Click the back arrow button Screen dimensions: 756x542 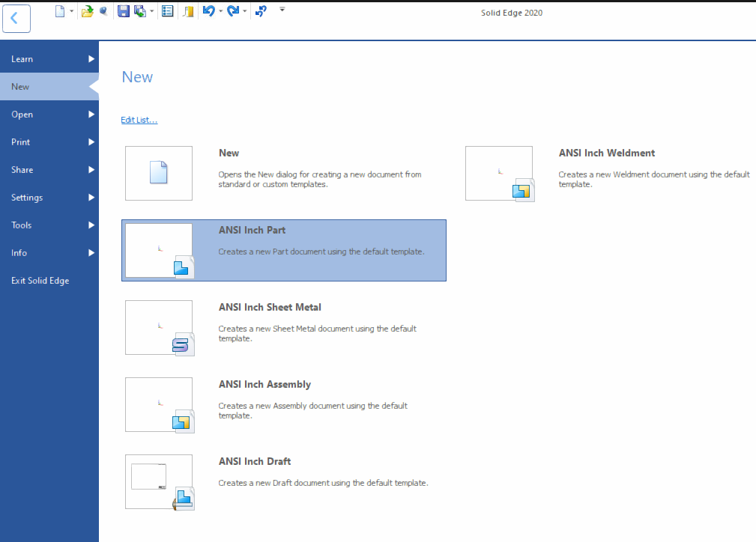(16, 19)
